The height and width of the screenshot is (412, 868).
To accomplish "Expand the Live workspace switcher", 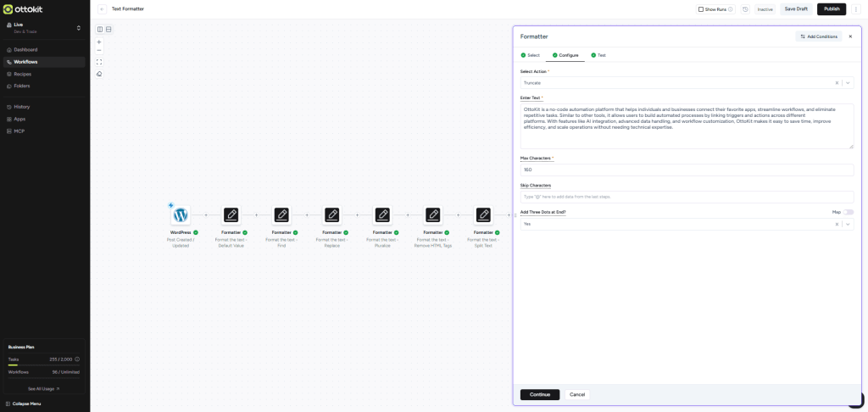I will click(x=79, y=28).
